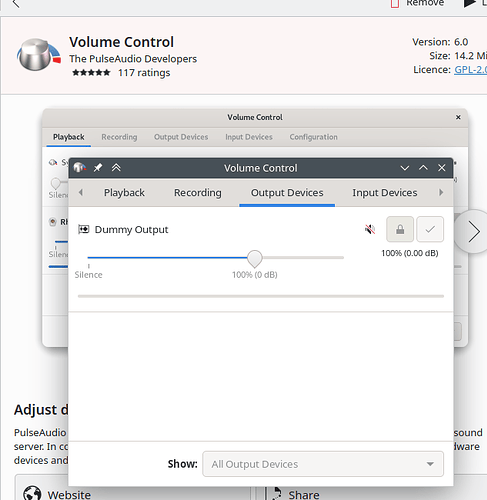Click the Dummy Output level meter bar
This screenshot has width=487, height=500.
[261, 296]
